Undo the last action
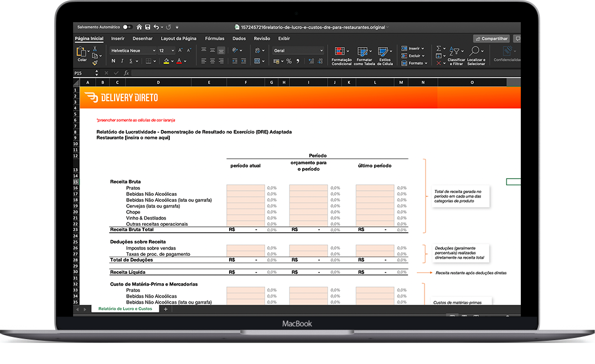Screen dimensions: 595x364 156,27
